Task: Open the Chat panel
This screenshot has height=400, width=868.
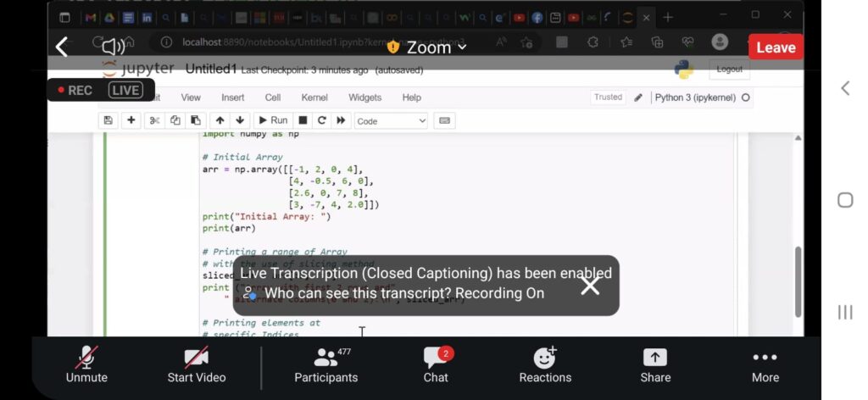Action: [x=436, y=358]
